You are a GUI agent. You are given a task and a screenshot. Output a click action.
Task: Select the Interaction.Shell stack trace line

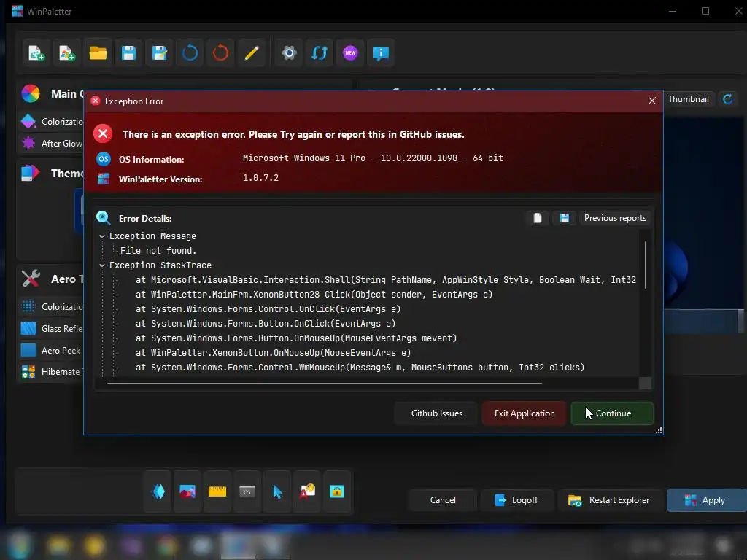point(385,280)
